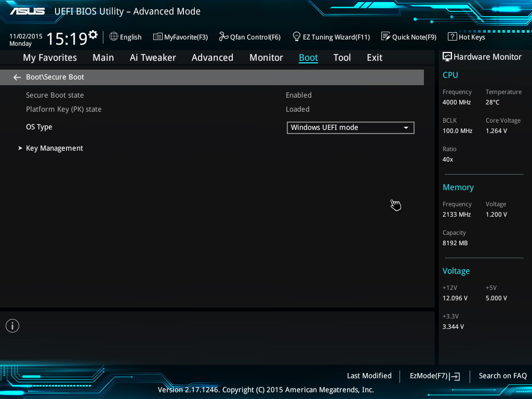532x399 pixels.
Task: Go to the Exit tab
Action: [374, 58]
